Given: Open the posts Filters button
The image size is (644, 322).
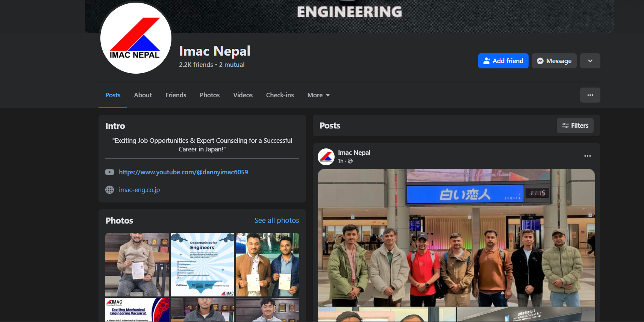Looking at the screenshot, I should click(x=575, y=125).
